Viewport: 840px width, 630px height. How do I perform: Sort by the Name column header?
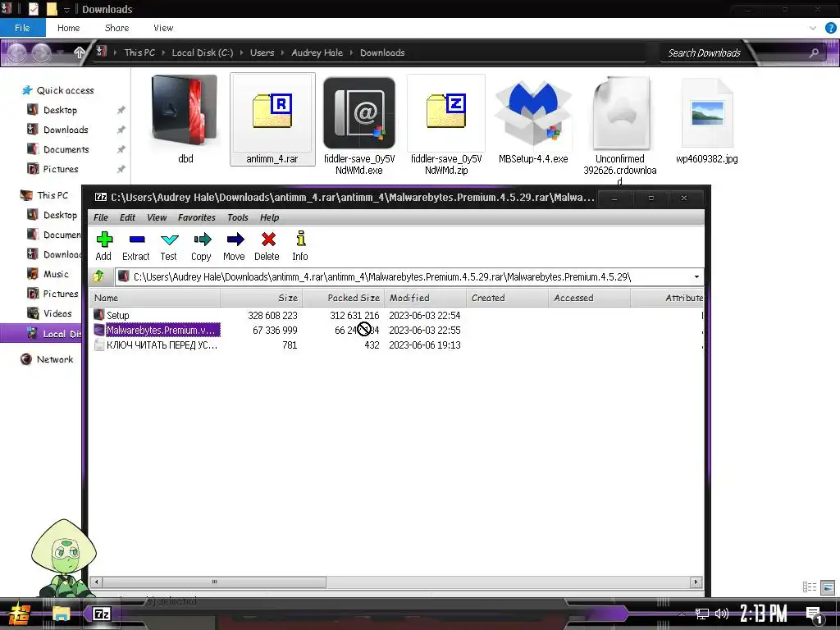[155, 298]
